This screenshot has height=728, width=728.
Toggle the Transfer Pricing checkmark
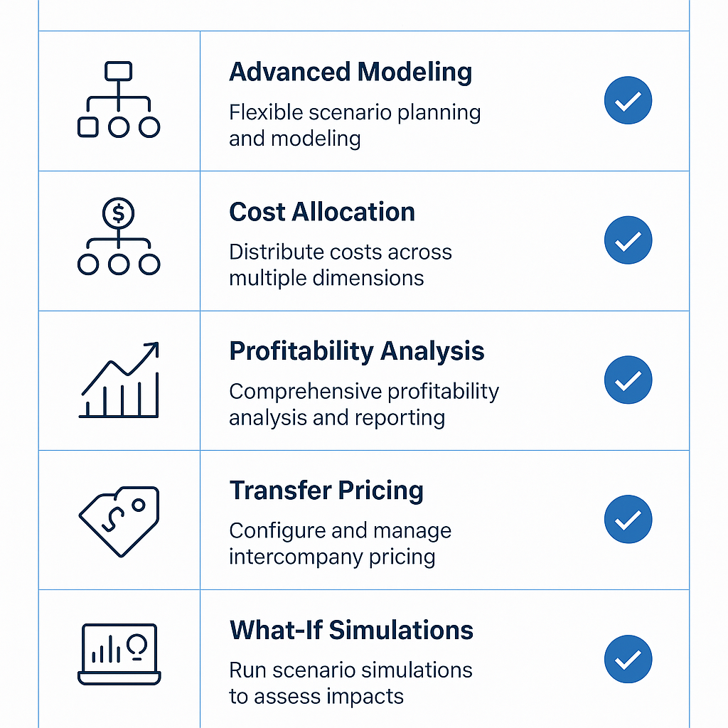tap(628, 520)
